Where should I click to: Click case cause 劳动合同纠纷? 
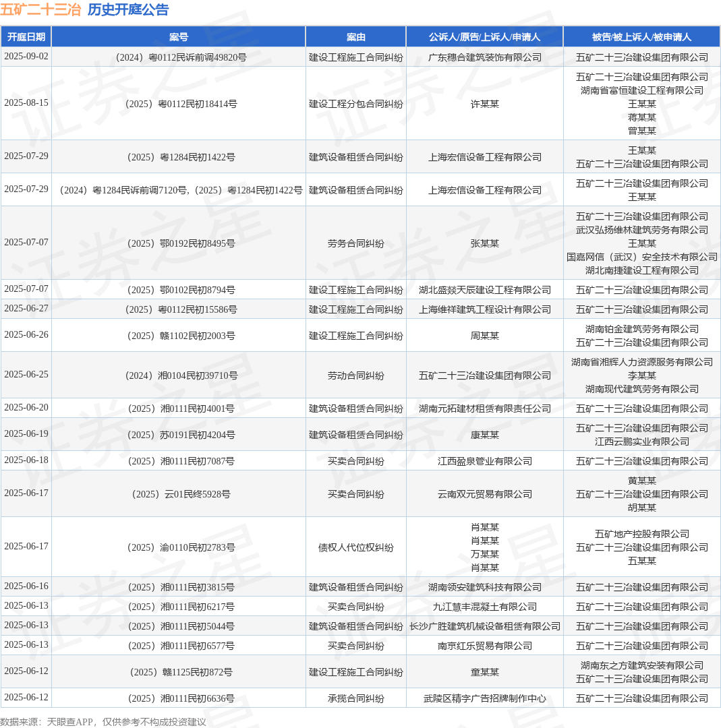coord(356,375)
